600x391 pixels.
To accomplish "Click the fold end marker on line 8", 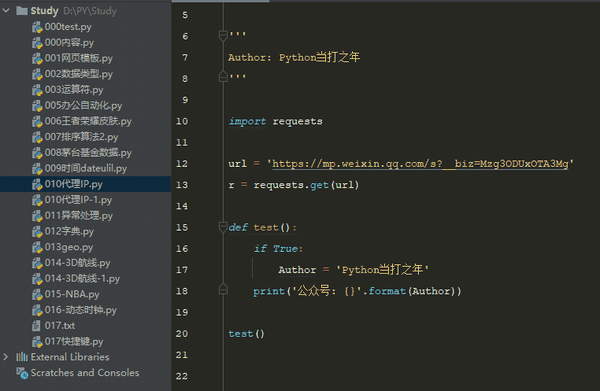I will click(223, 77).
